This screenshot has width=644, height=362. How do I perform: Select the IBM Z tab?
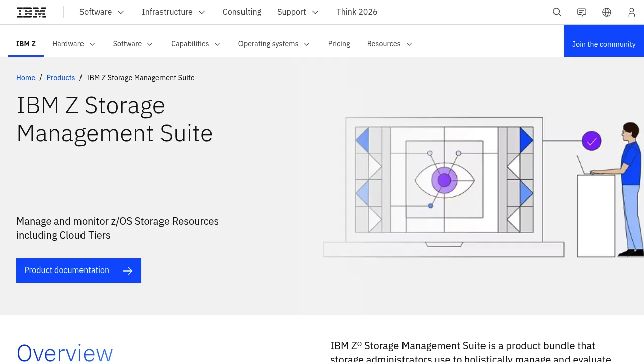[x=26, y=44]
